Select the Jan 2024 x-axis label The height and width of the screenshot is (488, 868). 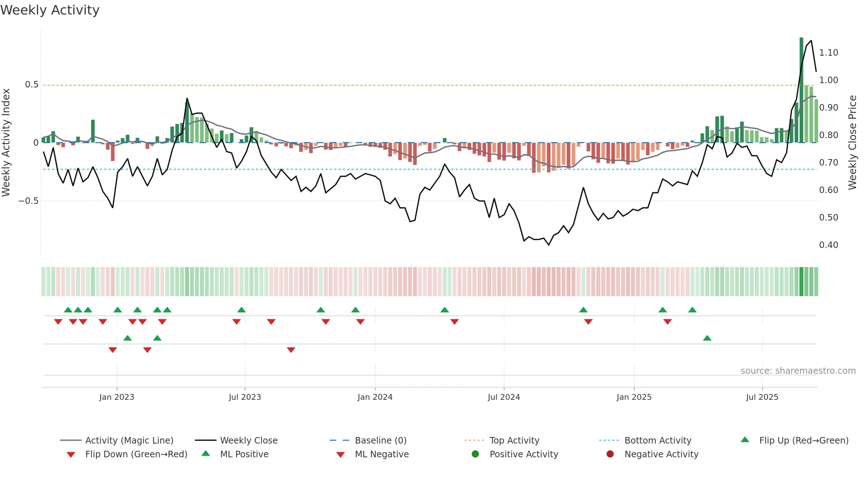[375, 397]
